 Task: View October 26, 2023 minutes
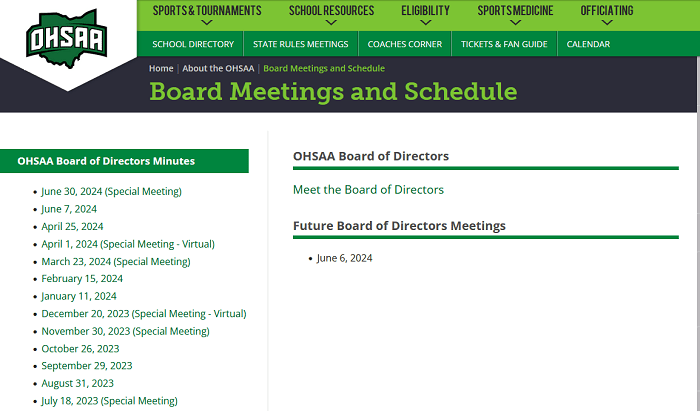[x=80, y=349]
